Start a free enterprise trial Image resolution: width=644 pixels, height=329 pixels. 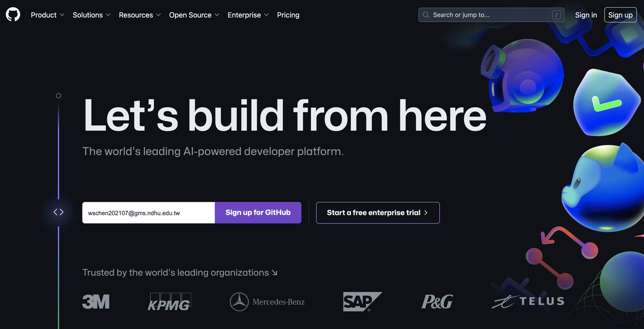tap(378, 213)
